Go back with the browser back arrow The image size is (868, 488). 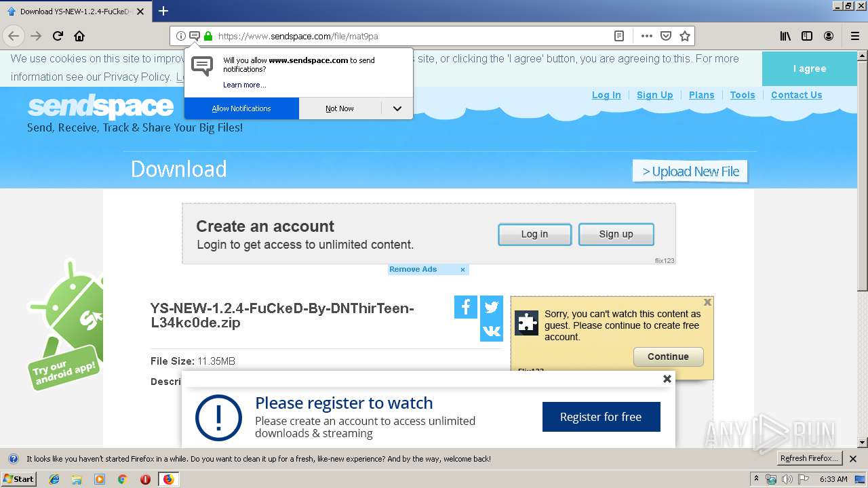pyautogui.click(x=14, y=36)
